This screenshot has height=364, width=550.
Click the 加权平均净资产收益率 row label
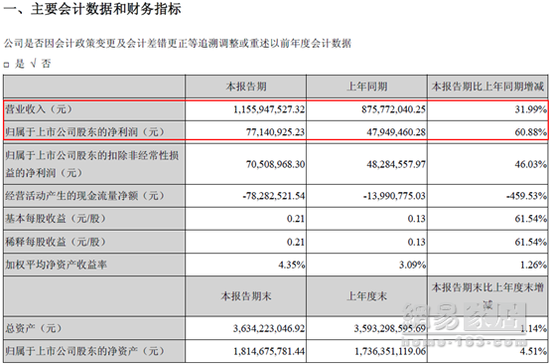point(56,265)
